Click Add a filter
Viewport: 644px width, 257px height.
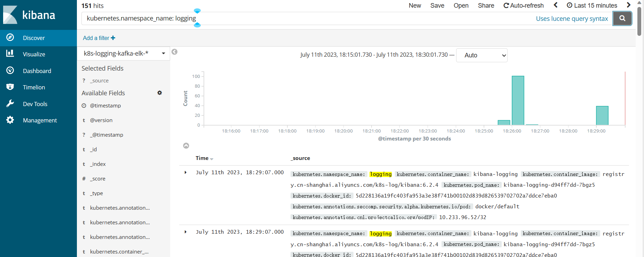point(99,38)
